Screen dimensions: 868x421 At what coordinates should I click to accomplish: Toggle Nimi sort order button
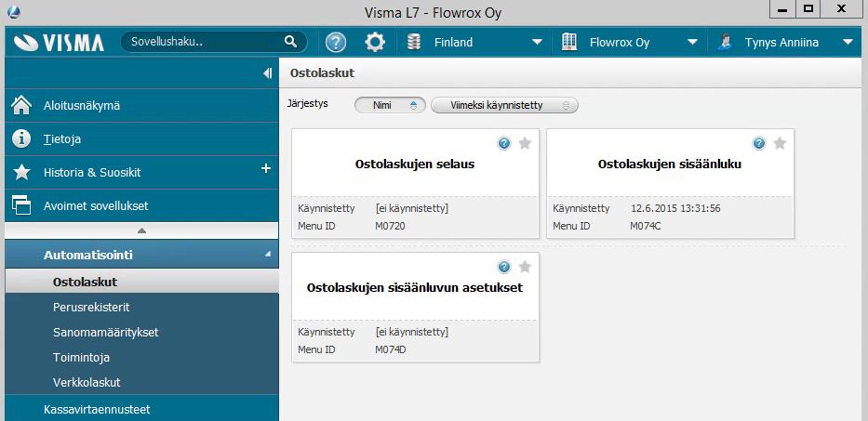[x=390, y=105]
